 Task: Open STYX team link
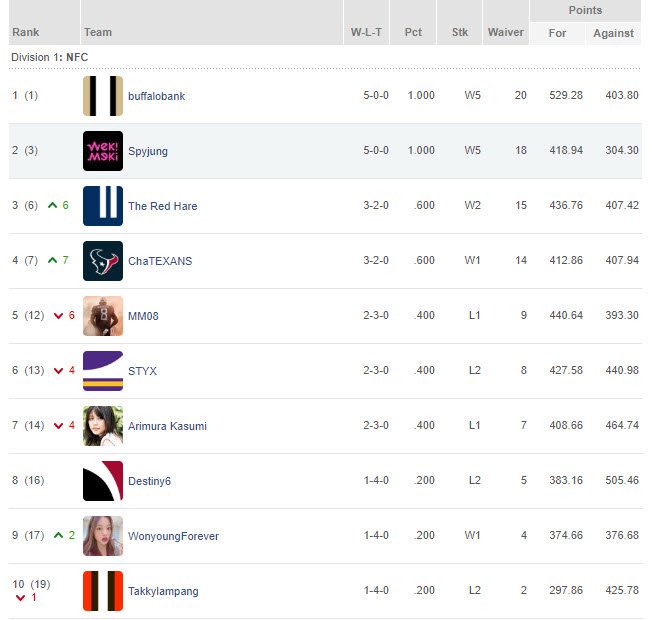(142, 371)
